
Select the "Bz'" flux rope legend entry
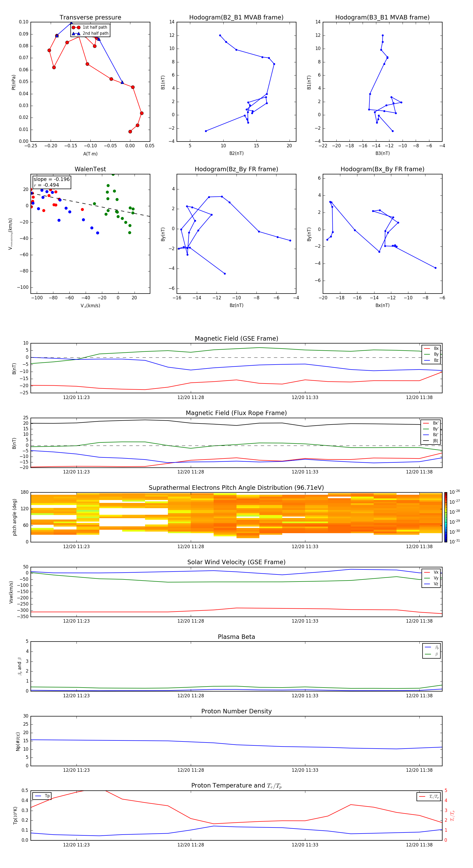(431, 435)
